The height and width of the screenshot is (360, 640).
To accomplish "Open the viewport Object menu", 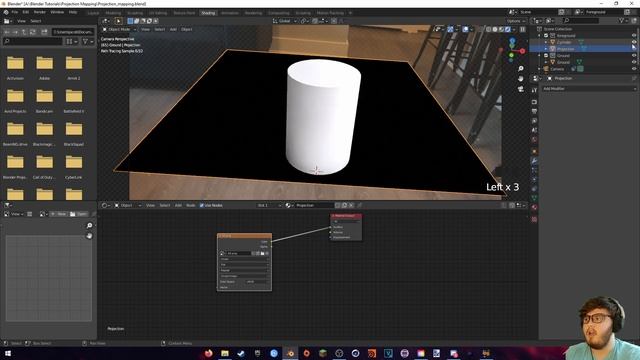I will pos(187,29).
